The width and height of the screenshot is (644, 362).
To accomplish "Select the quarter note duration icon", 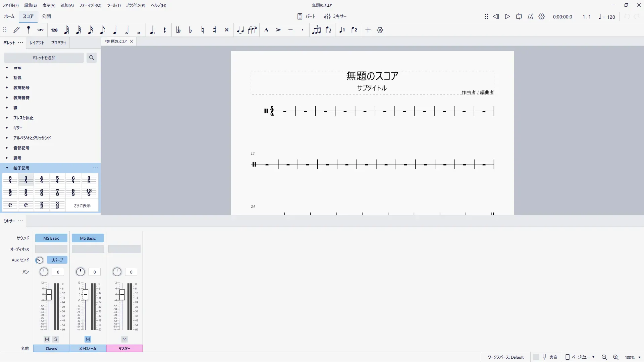I will (115, 30).
